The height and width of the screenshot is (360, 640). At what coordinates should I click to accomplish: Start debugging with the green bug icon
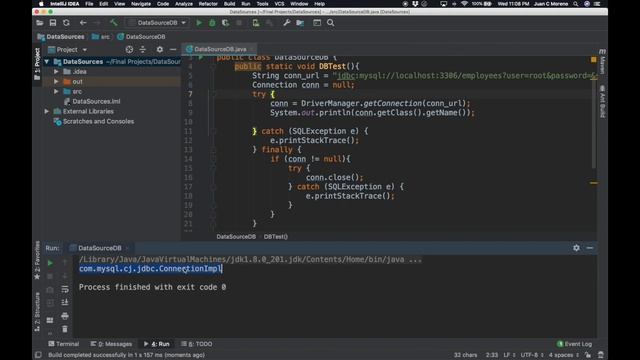pyautogui.click(x=212, y=23)
